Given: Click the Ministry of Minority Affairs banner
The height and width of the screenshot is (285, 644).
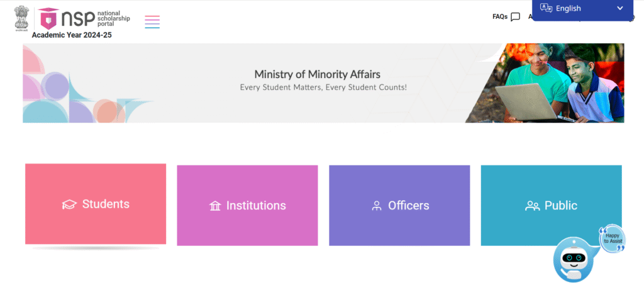Looking at the screenshot, I should [x=323, y=83].
